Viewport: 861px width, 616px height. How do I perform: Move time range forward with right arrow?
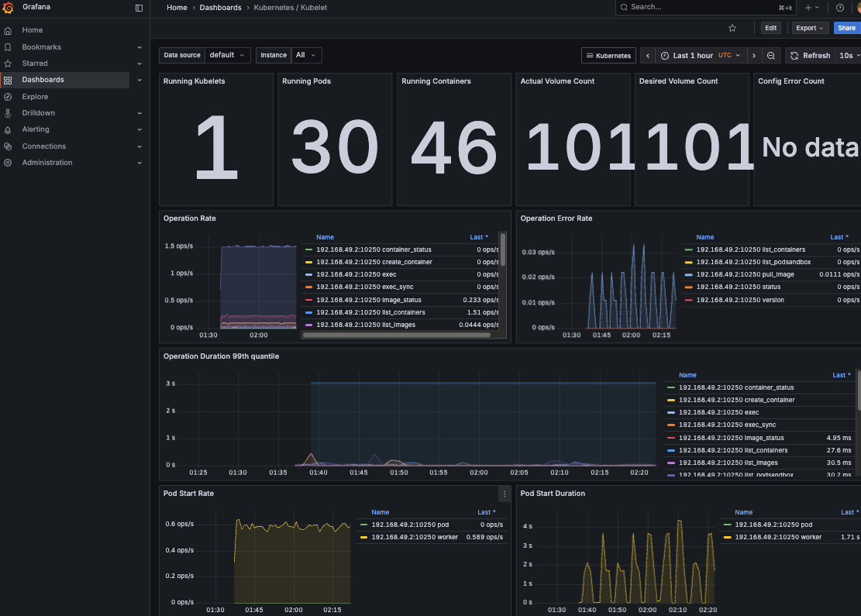click(754, 56)
